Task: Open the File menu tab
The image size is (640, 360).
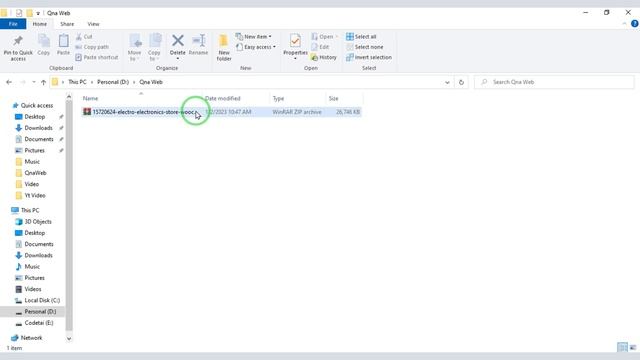Action: click(x=13, y=24)
